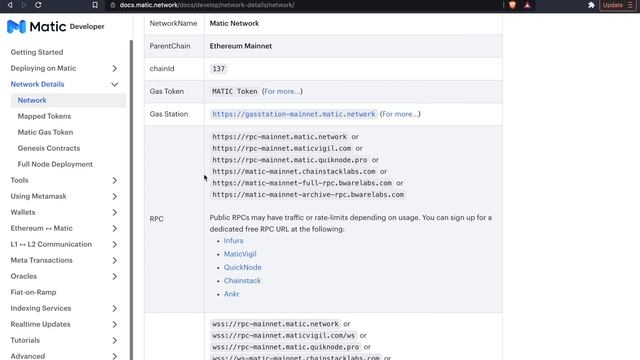
Task: Open the Infura link
Action: tap(233, 240)
